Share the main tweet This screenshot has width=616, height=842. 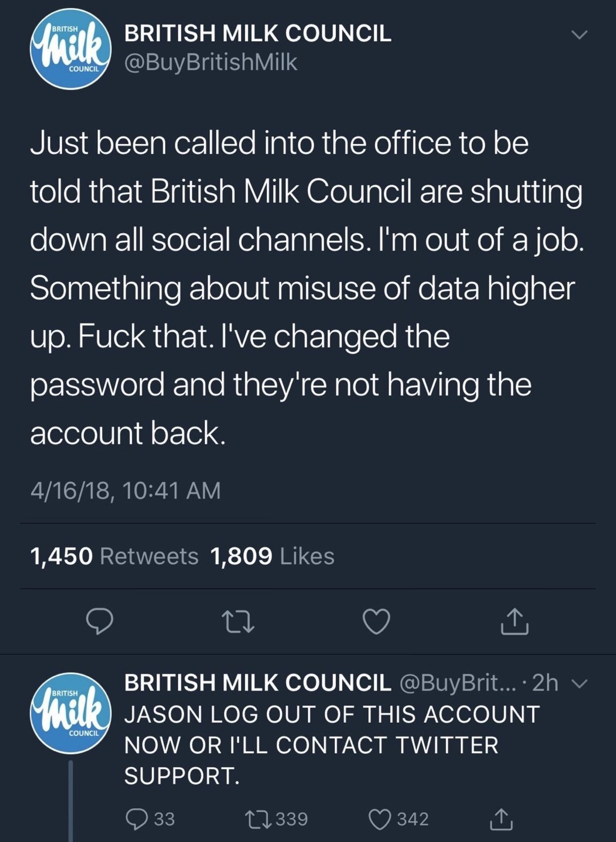tap(514, 621)
